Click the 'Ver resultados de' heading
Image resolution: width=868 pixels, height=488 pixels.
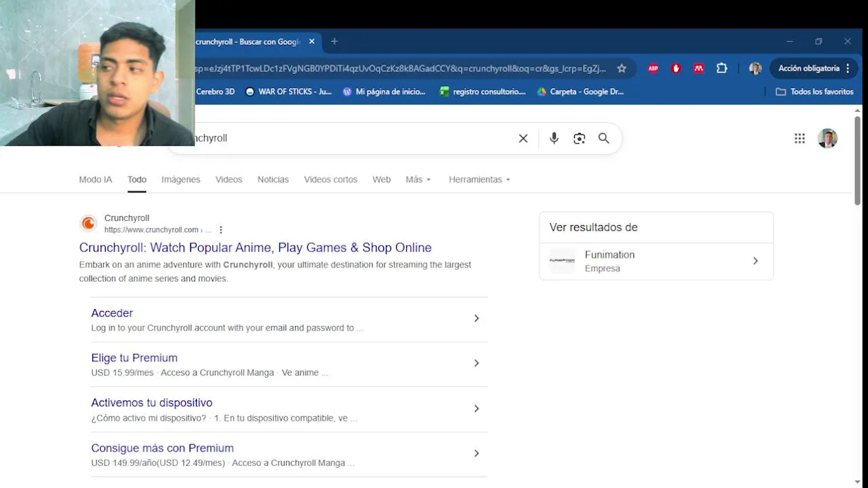tap(593, 228)
